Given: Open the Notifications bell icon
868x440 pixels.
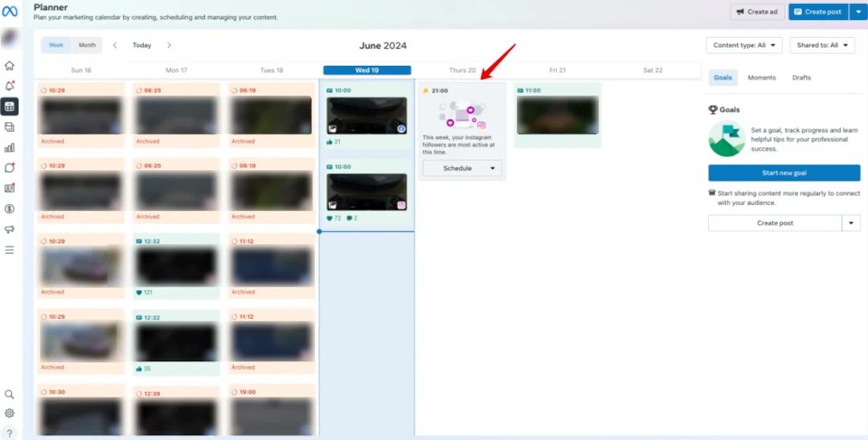Looking at the screenshot, I should (x=10, y=86).
